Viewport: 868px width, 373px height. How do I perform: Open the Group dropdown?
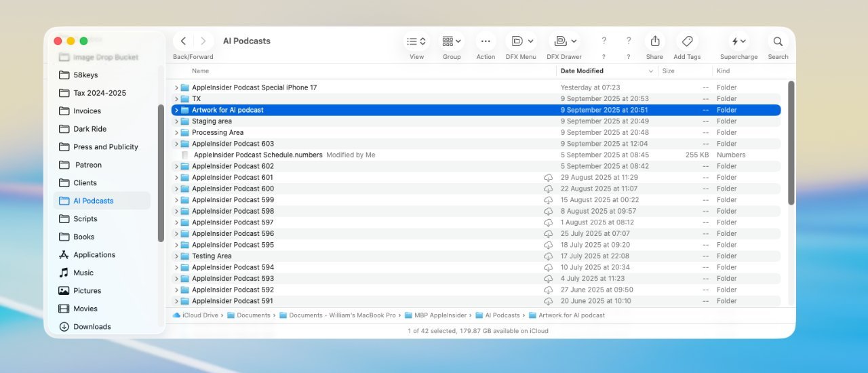pyautogui.click(x=452, y=41)
